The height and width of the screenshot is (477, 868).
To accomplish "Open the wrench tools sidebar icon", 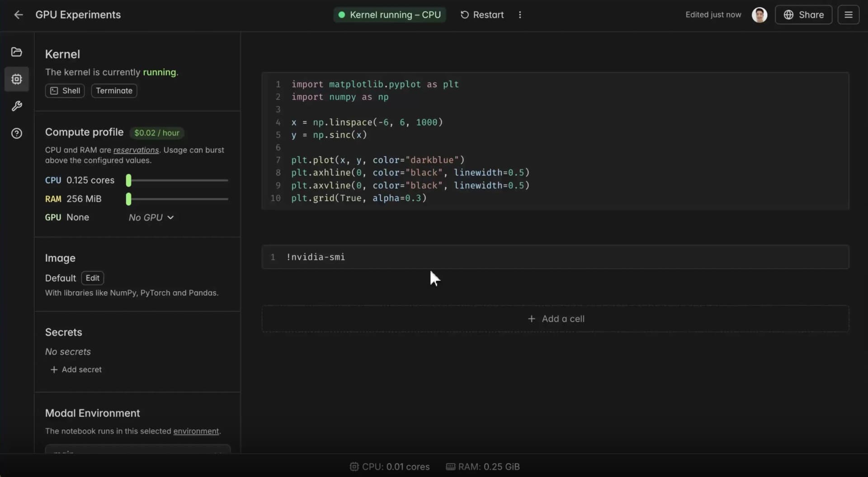I will [x=17, y=106].
